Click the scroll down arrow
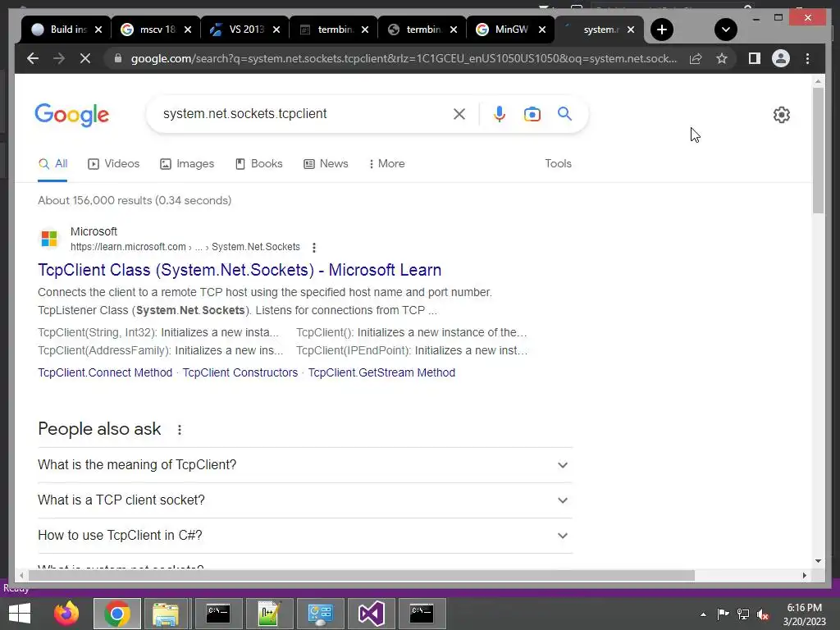The width and height of the screenshot is (840, 630). point(818,561)
